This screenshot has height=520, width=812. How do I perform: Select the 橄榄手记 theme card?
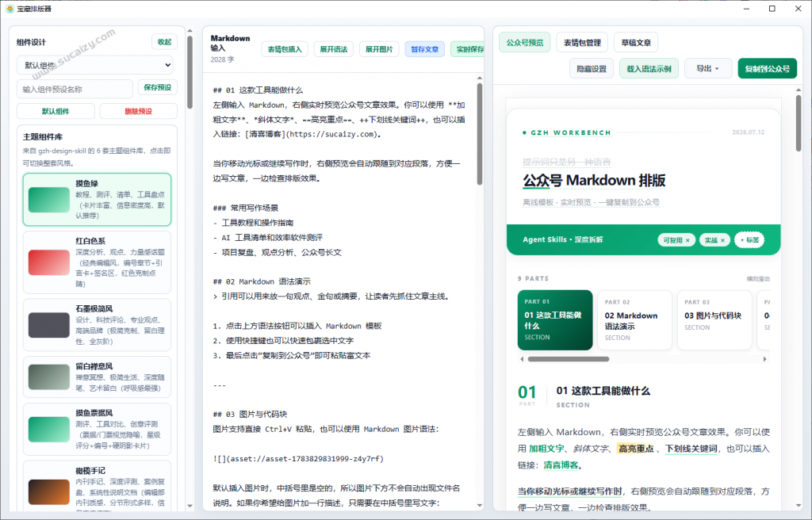point(97,486)
